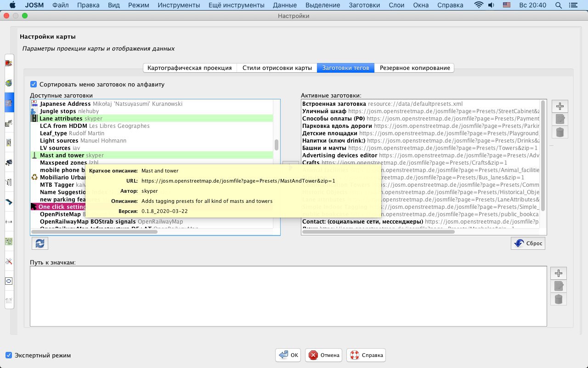The height and width of the screenshot is (368, 588).
Task: Toggle sorting preset menu alphabetically checkbox
Action: click(x=34, y=85)
